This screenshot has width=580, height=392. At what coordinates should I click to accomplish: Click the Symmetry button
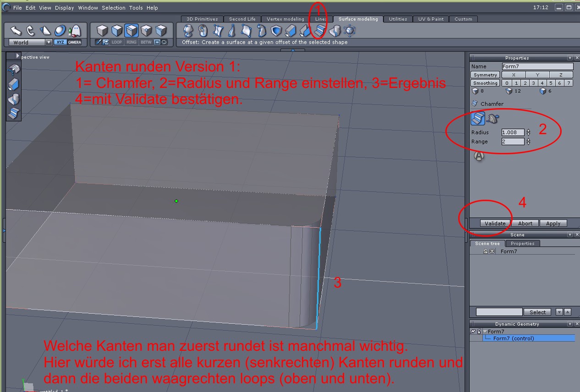[x=485, y=75]
